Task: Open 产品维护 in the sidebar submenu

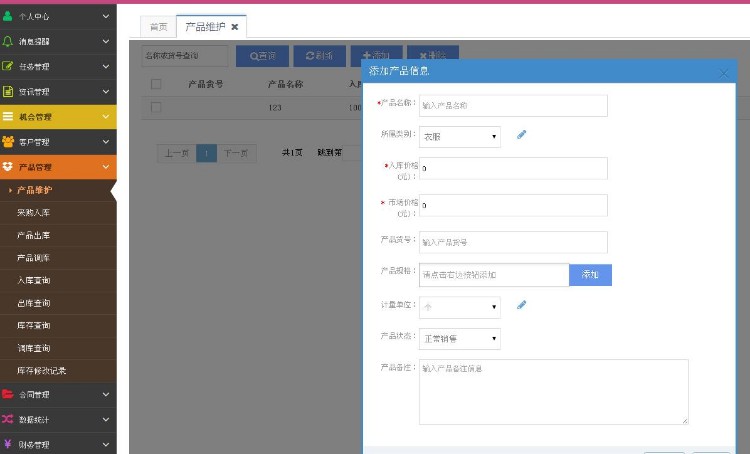Action: pyautogui.click(x=34, y=190)
